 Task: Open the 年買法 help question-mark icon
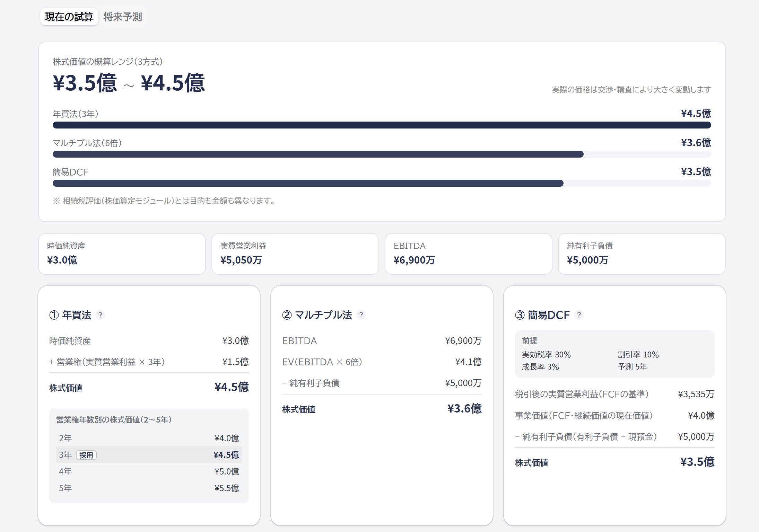(100, 315)
